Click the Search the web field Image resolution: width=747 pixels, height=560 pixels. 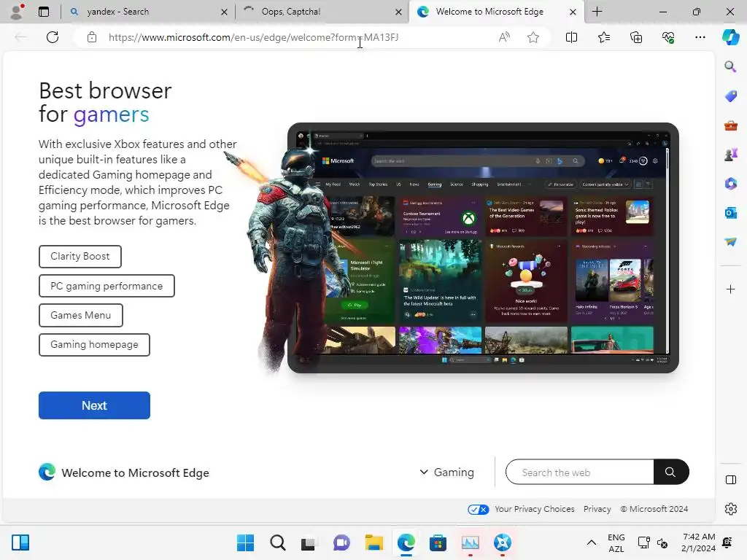tap(580, 472)
